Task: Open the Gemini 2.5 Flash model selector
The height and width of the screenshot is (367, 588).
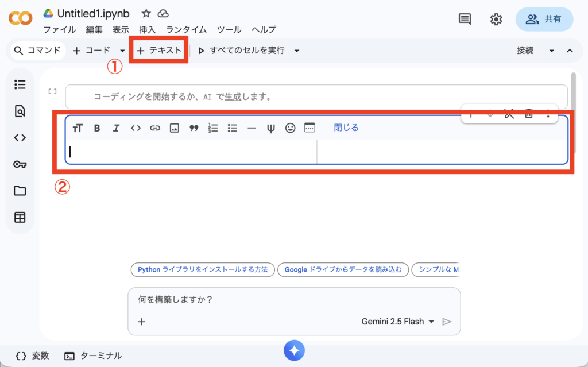Action: pyautogui.click(x=398, y=322)
